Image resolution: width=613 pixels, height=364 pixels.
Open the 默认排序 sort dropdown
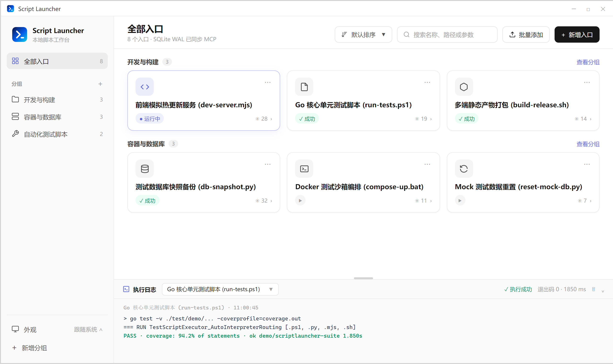pyautogui.click(x=363, y=34)
